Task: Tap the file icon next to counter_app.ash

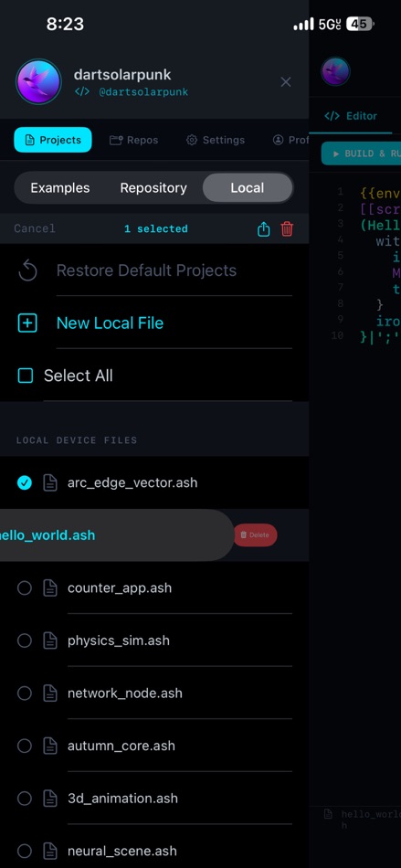Action: (x=50, y=587)
